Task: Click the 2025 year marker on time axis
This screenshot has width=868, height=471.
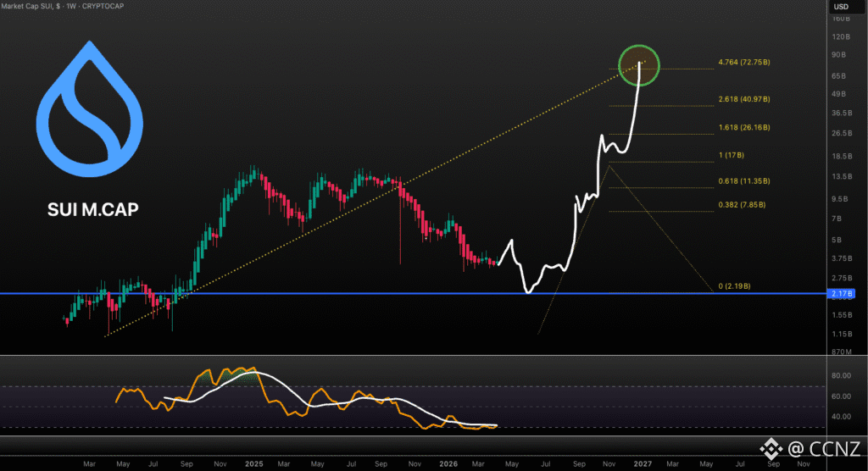Action: [254, 464]
